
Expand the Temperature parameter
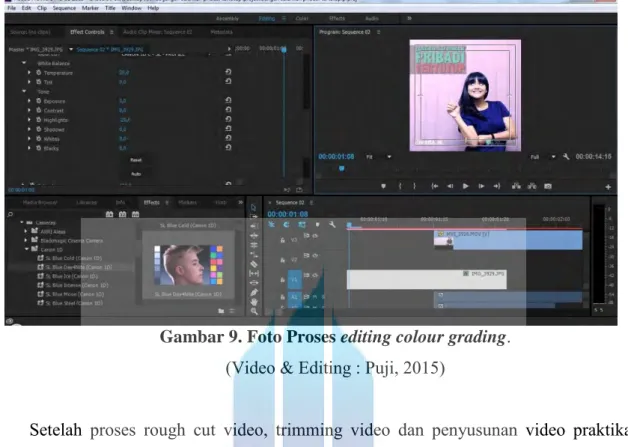[x=29, y=72]
